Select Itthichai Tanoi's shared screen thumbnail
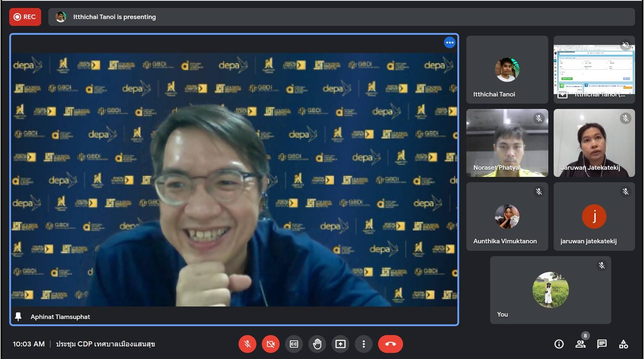Screen dimensions: 644x359 (x=594, y=69)
